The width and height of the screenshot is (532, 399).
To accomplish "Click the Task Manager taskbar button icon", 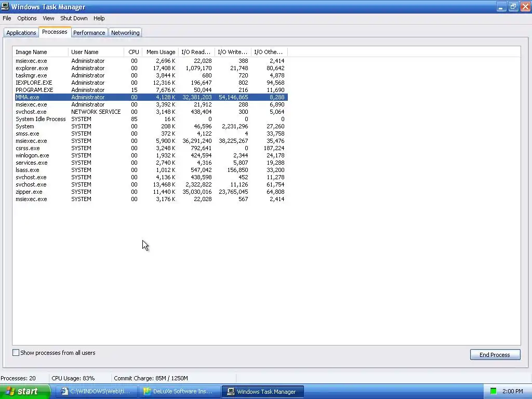I will click(231, 391).
